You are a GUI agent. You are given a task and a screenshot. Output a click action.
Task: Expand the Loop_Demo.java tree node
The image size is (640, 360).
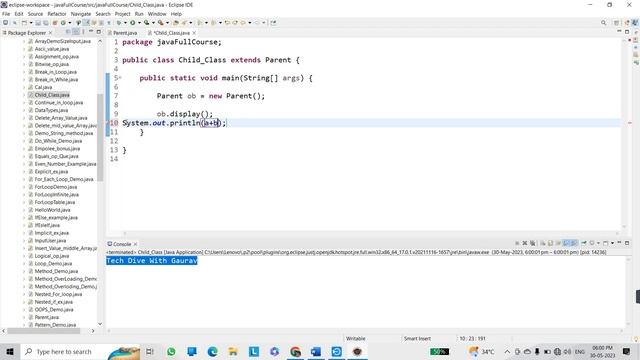24,264
